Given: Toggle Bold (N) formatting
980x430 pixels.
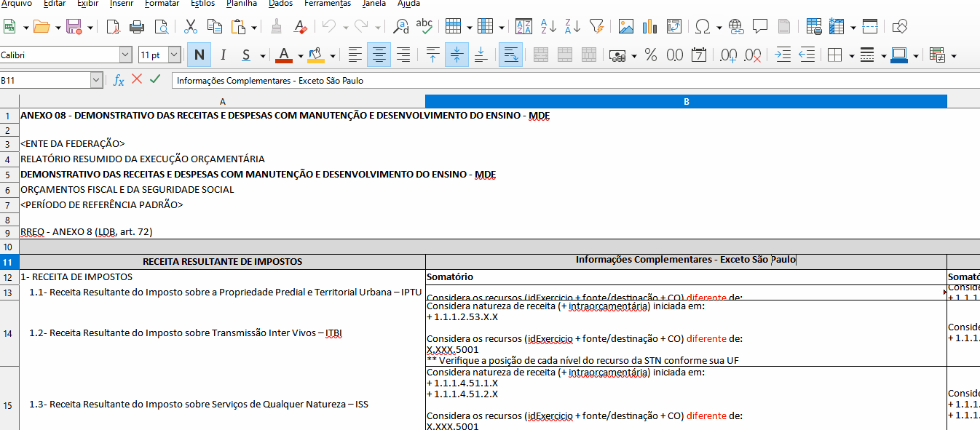Looking at the screenshot, I should tap(199, 55).
